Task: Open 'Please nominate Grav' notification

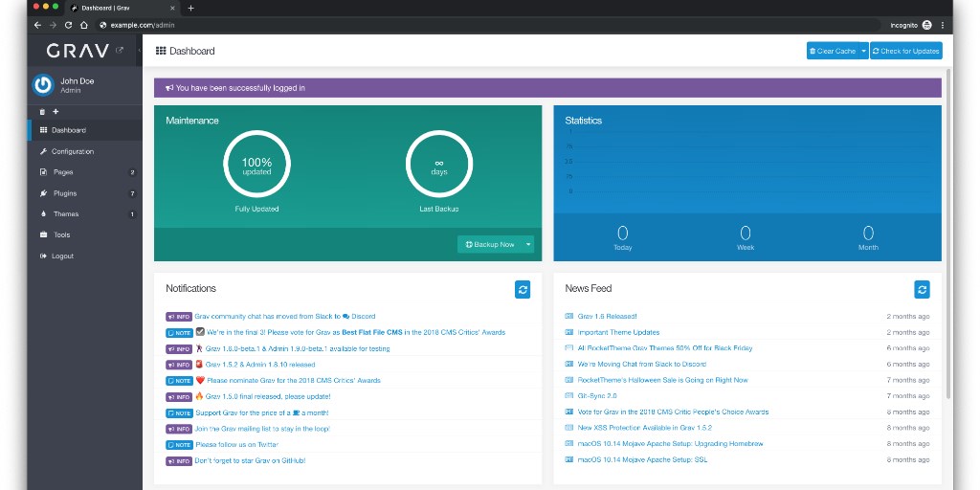Action: [293, 381]
